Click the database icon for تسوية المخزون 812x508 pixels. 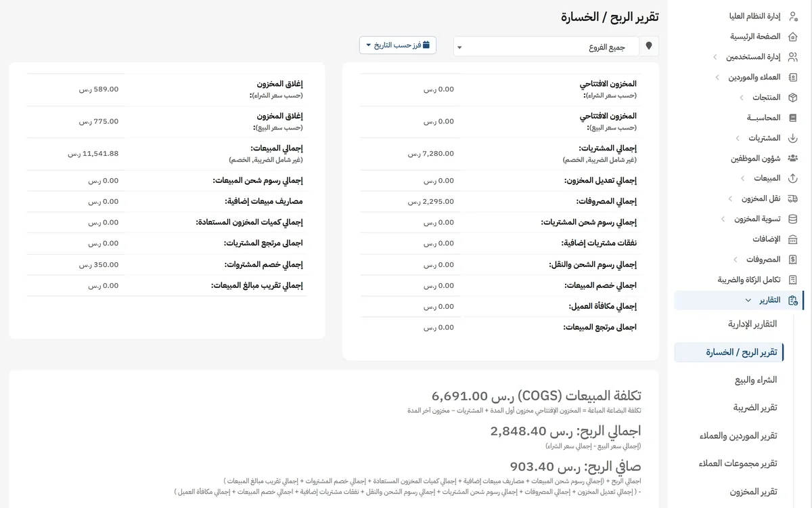click(x=793, y=219)
